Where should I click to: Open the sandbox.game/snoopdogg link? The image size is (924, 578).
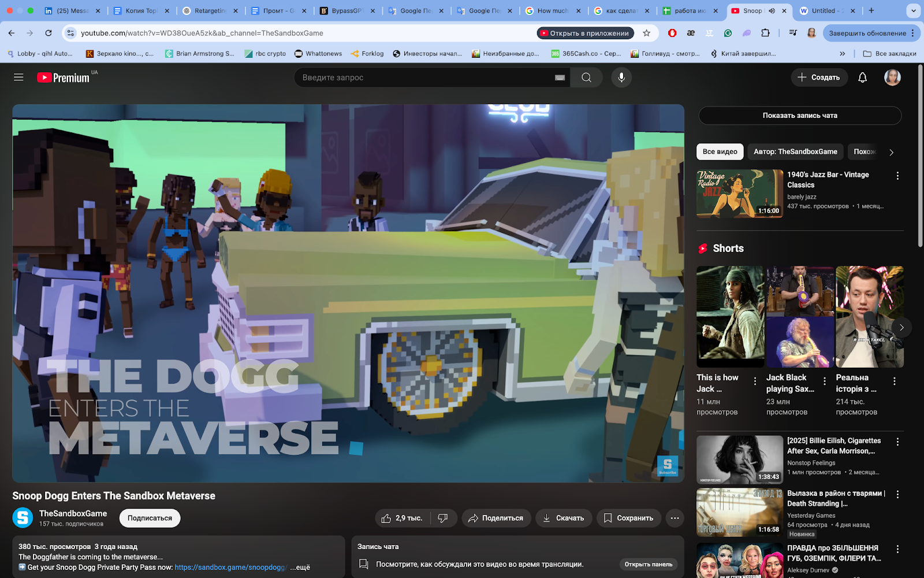(231, 567)
